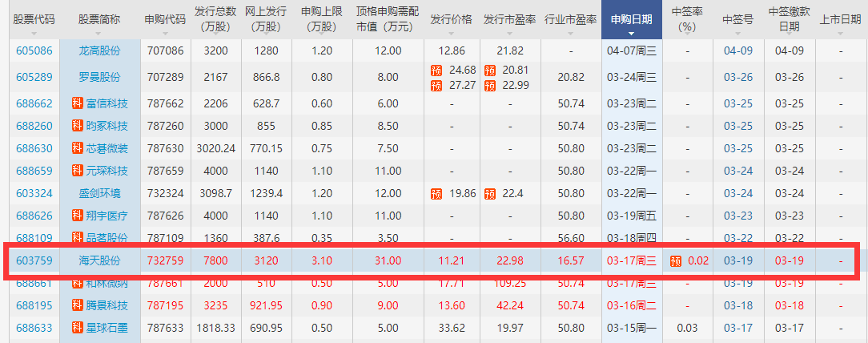
Task: Click the 科 badge beside 富信科技
Action: (77, 103)
